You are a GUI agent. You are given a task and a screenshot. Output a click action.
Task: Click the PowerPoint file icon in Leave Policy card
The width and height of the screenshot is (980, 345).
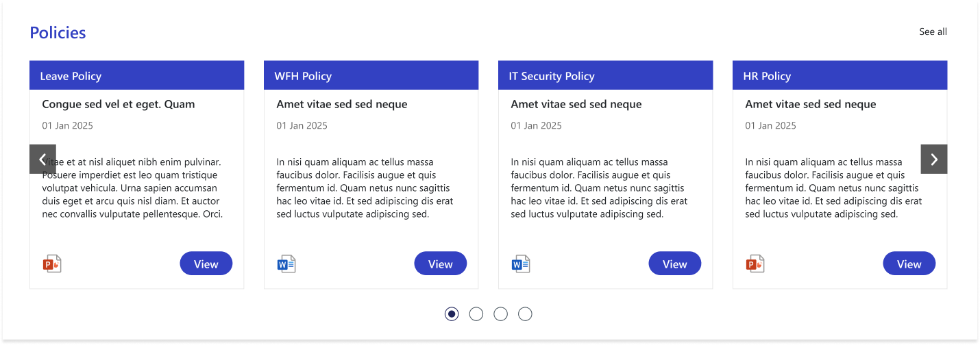point(52,264)
